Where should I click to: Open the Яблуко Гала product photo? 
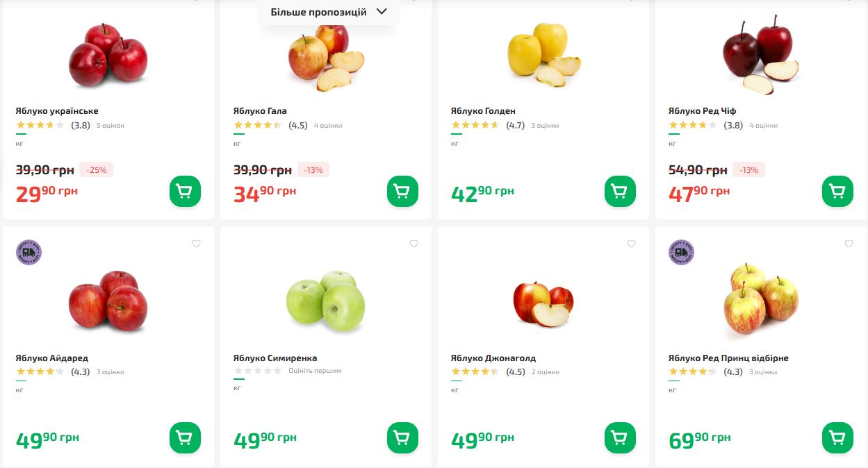[325, 57]
